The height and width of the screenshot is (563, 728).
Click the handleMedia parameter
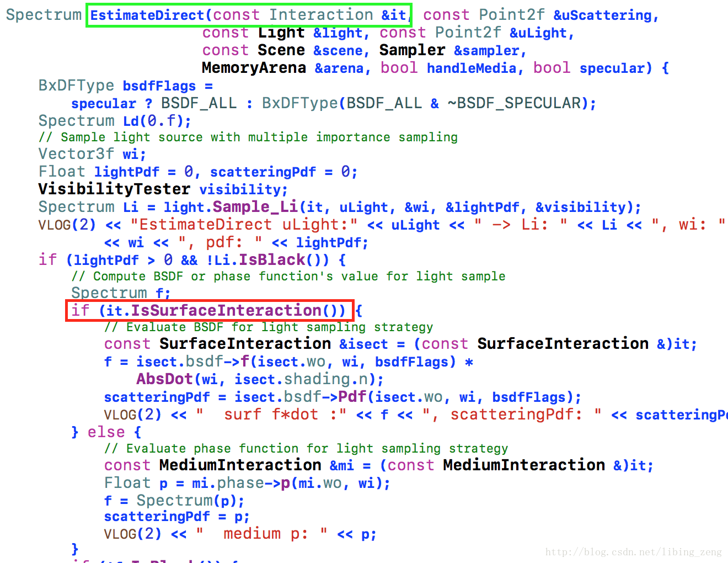472,68
